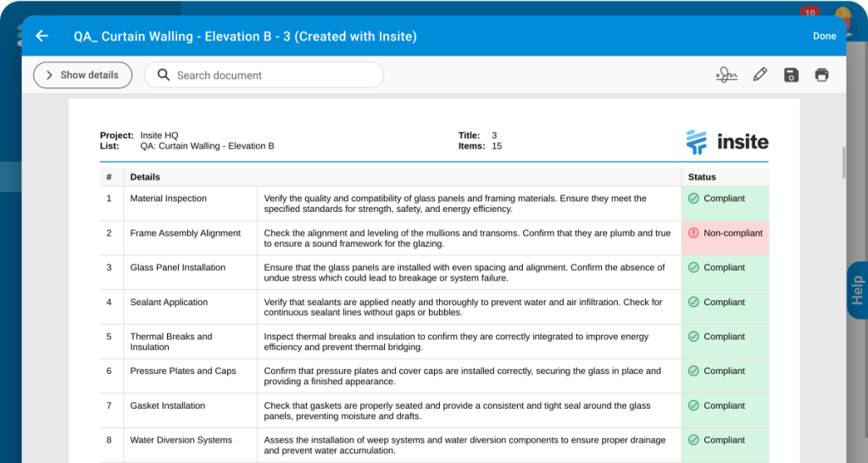Expand Show details panel
The height and width of the screenshot is (463, 868).
pos(82,75)
